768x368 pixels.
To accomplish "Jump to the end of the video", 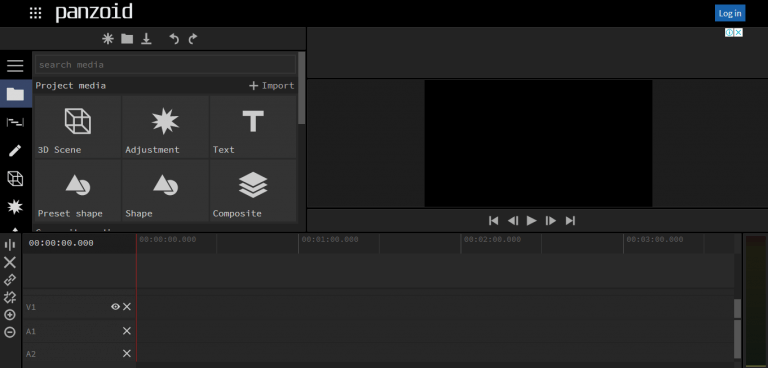I will (x=570, y=221).
